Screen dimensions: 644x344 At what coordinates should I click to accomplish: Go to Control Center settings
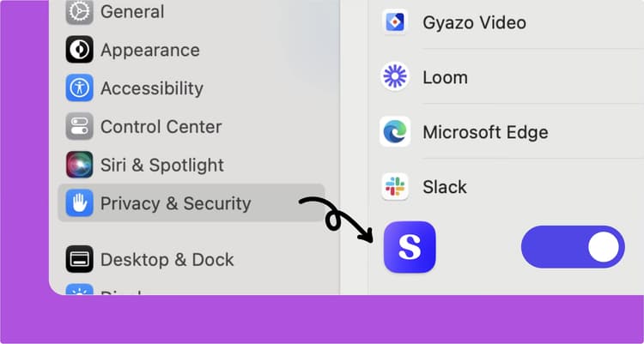point(161,127)
